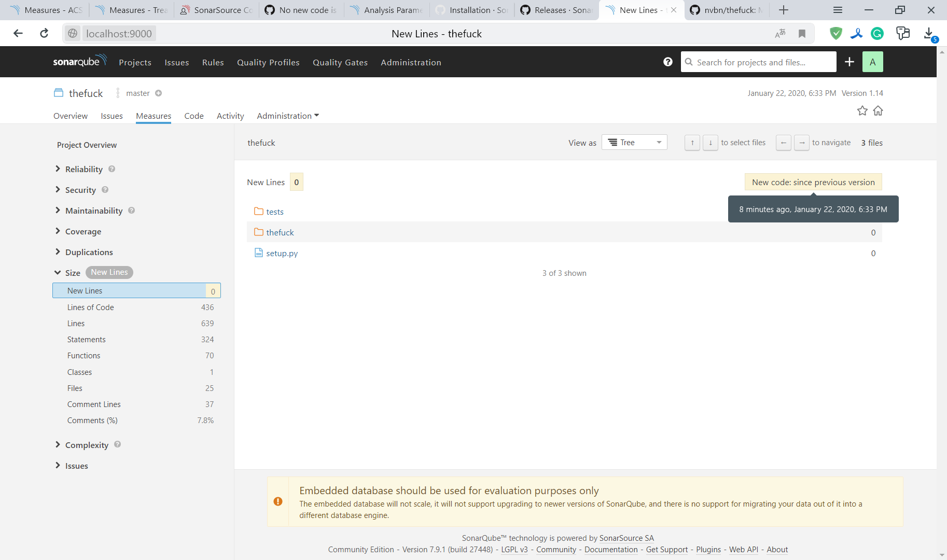
Task: Open the thefuck folder row
Action: [x=564, y=232]
